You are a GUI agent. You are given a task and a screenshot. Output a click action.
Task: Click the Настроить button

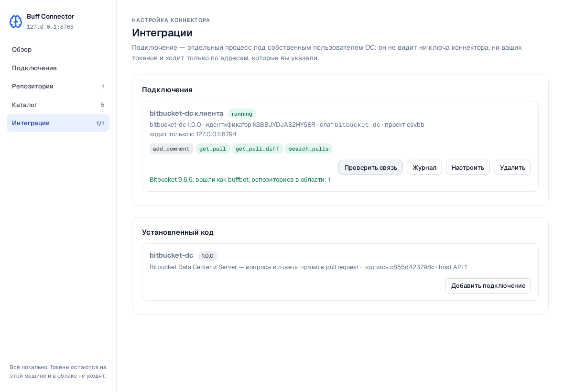(x=467, y=168)
